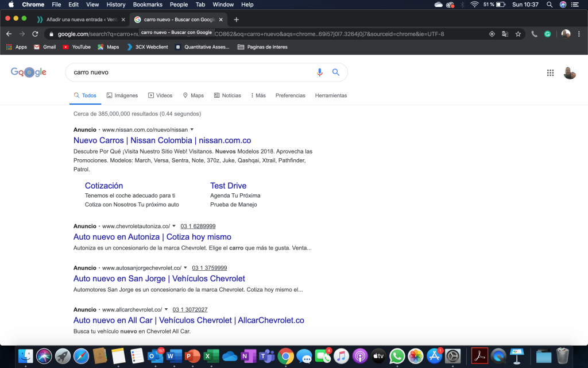Image resolution: width=588 pixels, height=368 pixels.
Task: Open Microsoft Excel in the Dock
Action: tap(211, 356)
